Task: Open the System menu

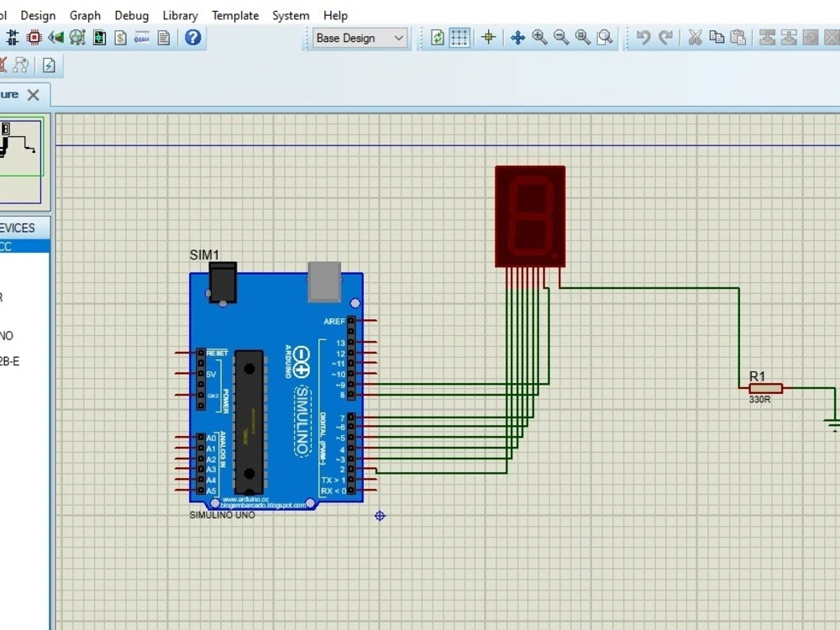Action: pos(291,15)
